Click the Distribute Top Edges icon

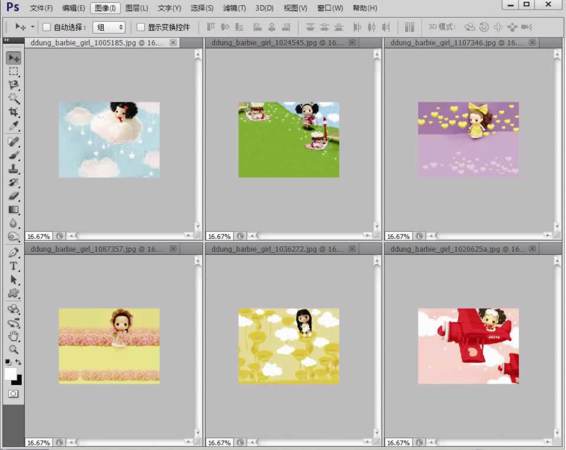pyautogui.click(x=310, y=27)
